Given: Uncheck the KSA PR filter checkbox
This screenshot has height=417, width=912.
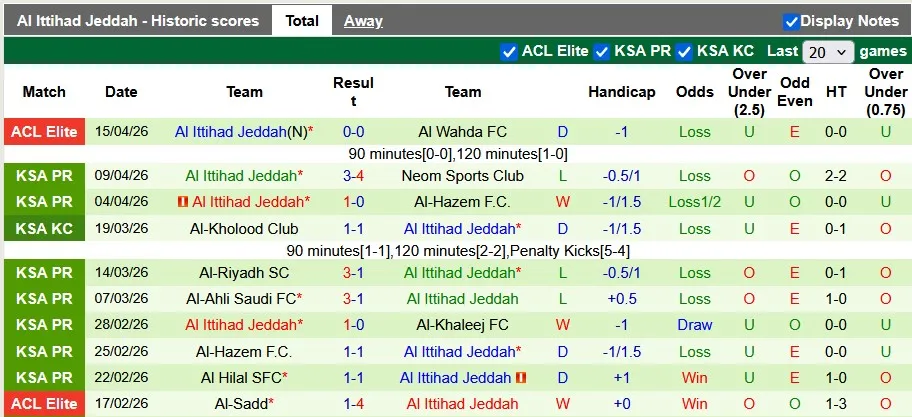Looking at the screenshot, I should click(x=602, y=51).
